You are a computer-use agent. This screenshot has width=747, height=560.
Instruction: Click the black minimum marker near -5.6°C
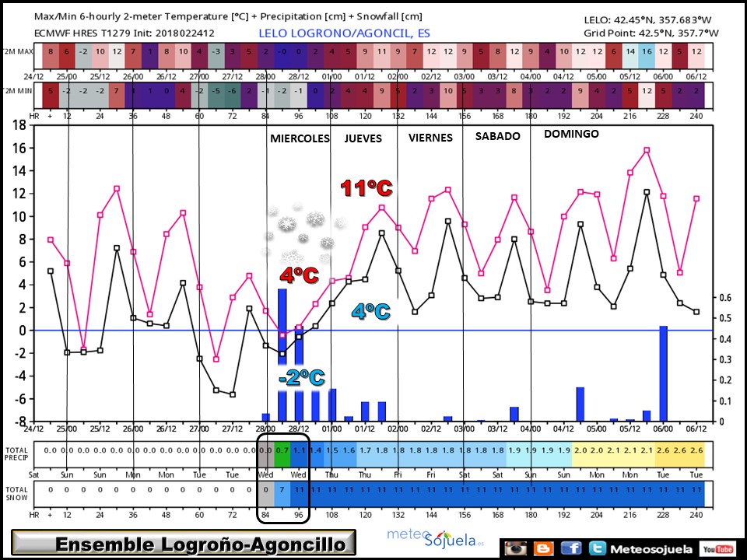coord(233,394)
